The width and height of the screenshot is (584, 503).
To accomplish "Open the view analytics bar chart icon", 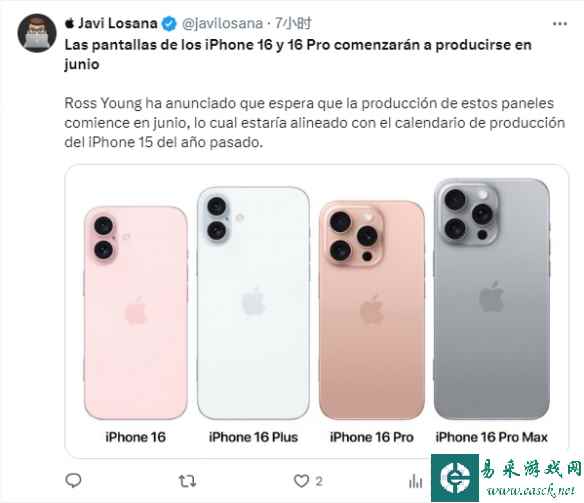I will [416, 481].
